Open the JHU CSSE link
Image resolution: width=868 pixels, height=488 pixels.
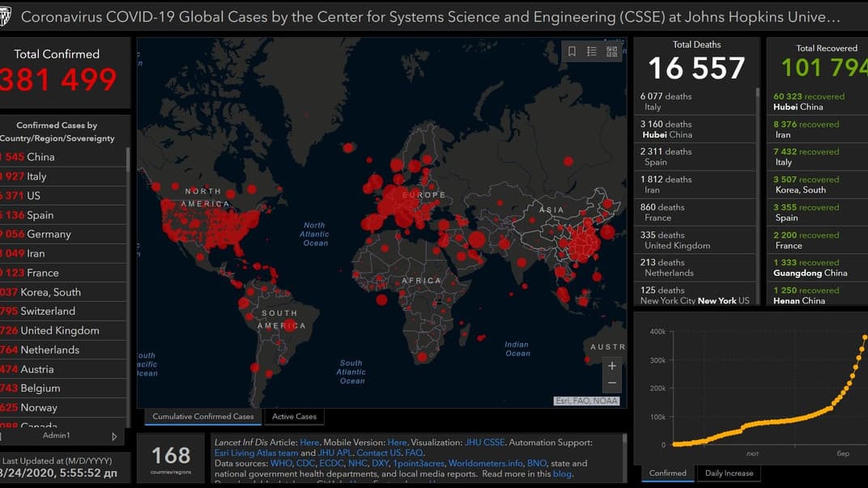484,443
